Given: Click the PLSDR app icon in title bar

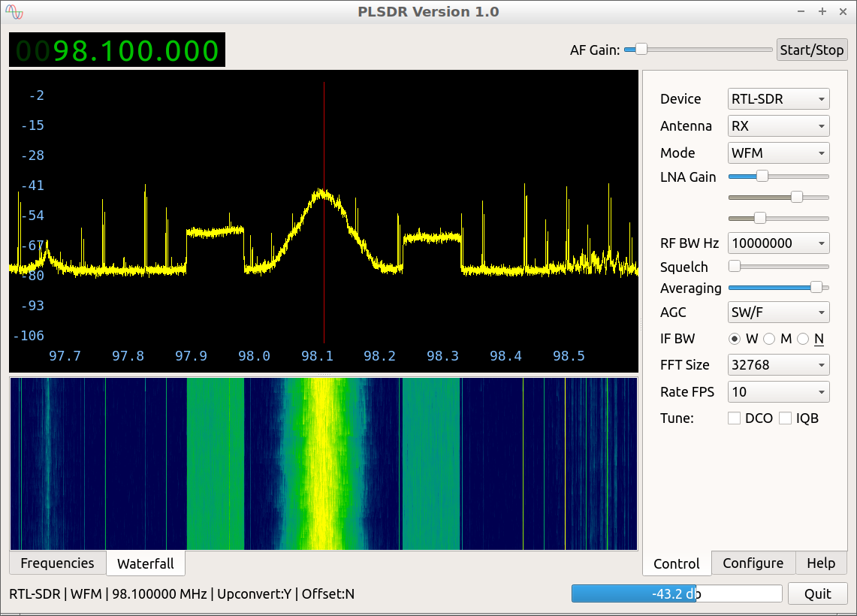Looking at the screenshot, I should pyautogui.click(x=14, y=12).
